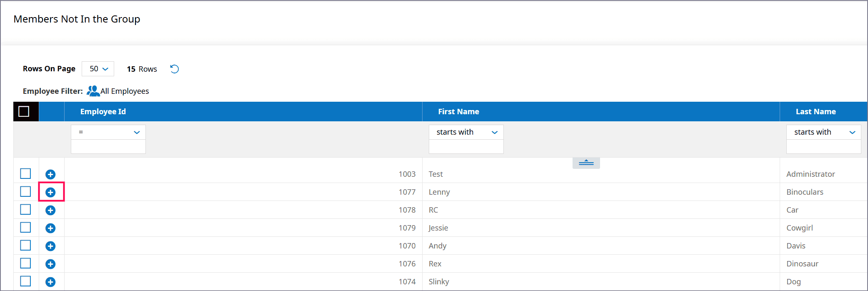
Task: Click employee id 1077 cell
Action: pos(407,192)
